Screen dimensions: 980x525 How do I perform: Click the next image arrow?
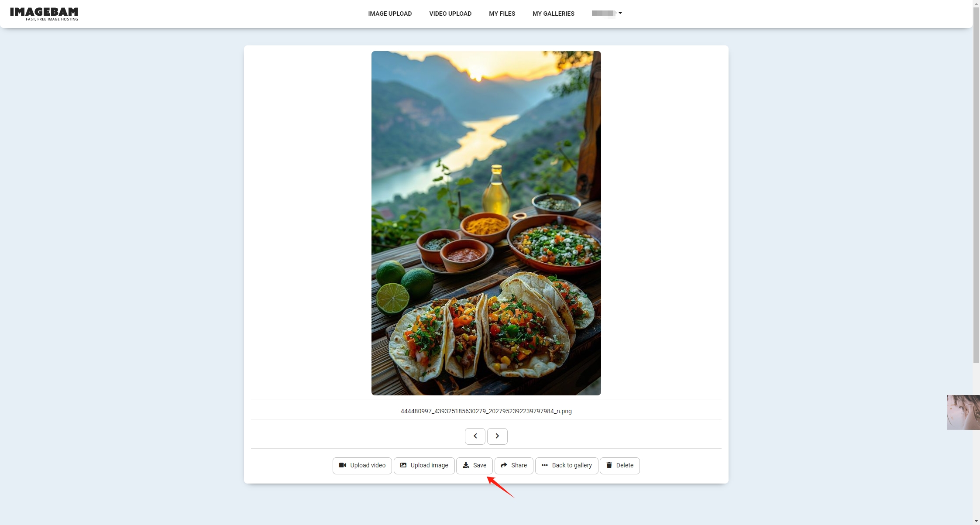pyautogui.click(x=497, y=436)
